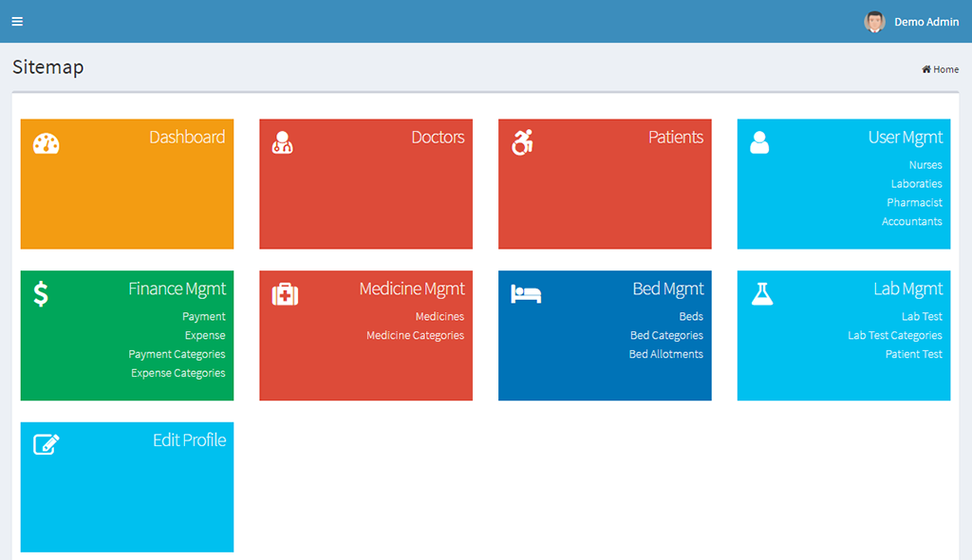Click the Dashboard speedometer icon

click(x=47, y=143)
